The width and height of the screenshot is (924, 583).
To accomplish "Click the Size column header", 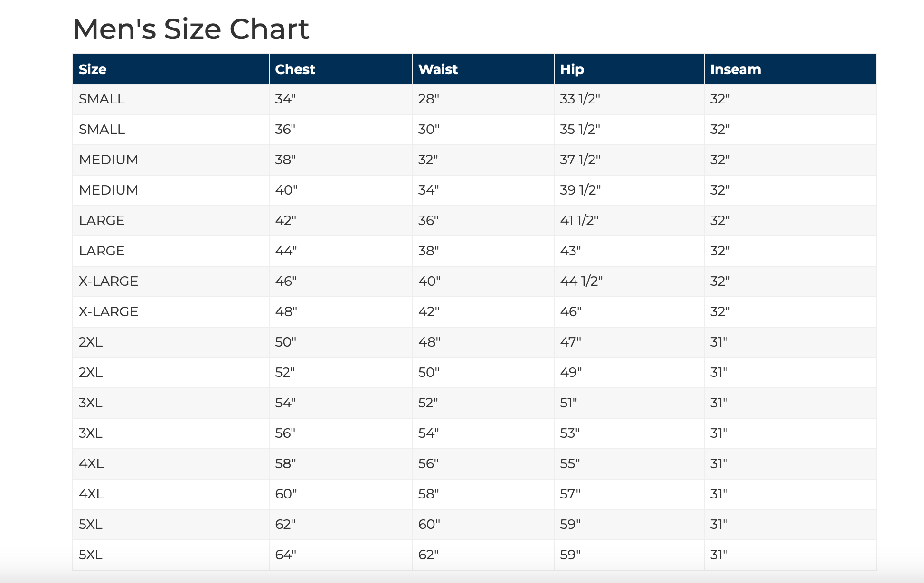I will [x=93, y=69].
